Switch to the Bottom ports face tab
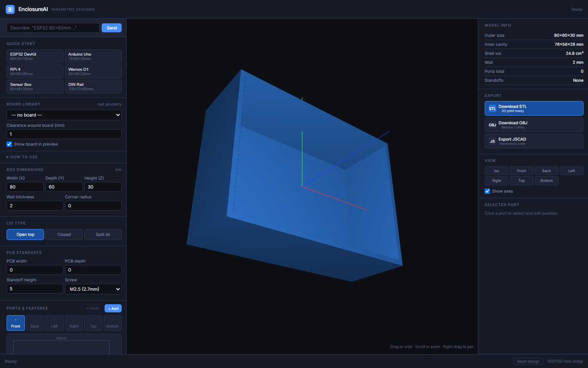The width and height of the screenshot is (588, 368). pos(113,323)
